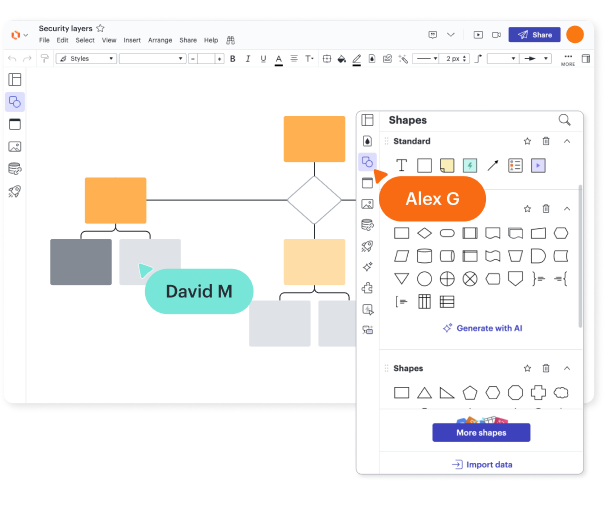The height and width of the screenshot is (509, 608).
Task: Open the Arrange menu
Action: (160, 40)
